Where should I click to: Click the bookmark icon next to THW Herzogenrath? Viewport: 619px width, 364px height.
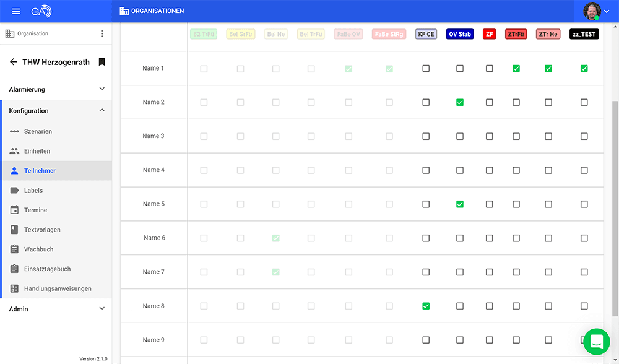[x=102, y=61]
